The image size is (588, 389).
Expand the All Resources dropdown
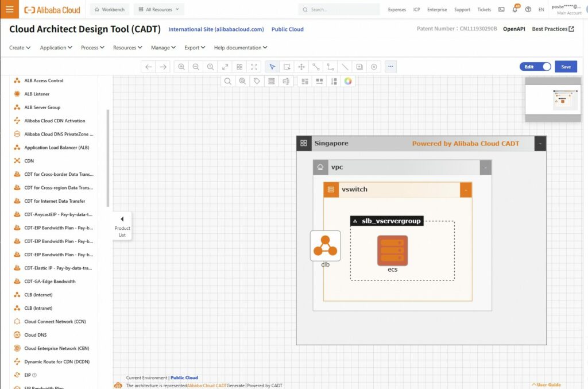159,9
